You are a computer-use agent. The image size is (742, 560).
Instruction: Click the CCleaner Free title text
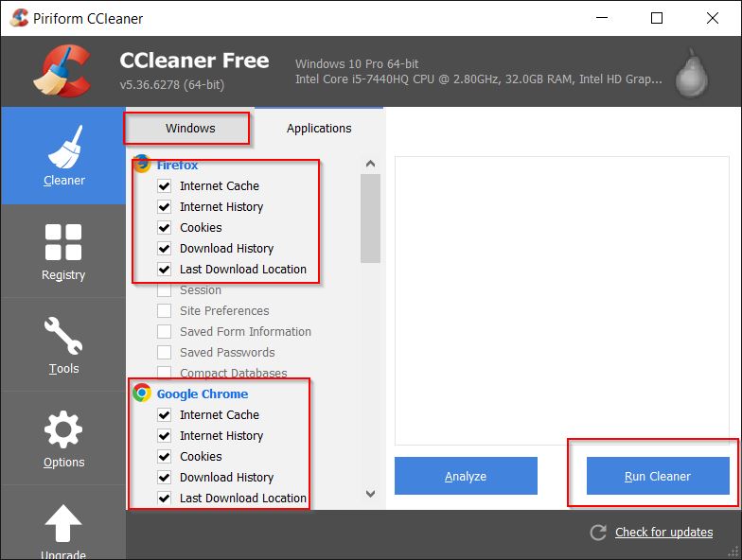(x=195, y=61)
